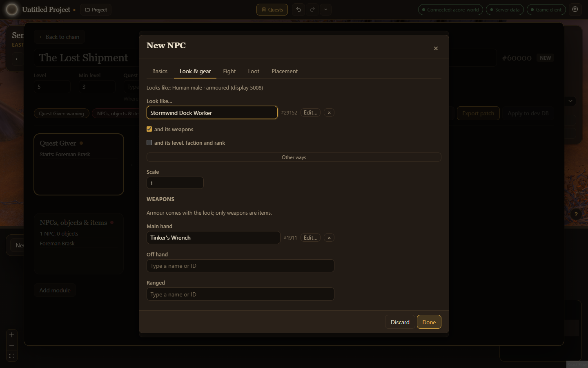Switch to the Basics tab

point(160,71)
